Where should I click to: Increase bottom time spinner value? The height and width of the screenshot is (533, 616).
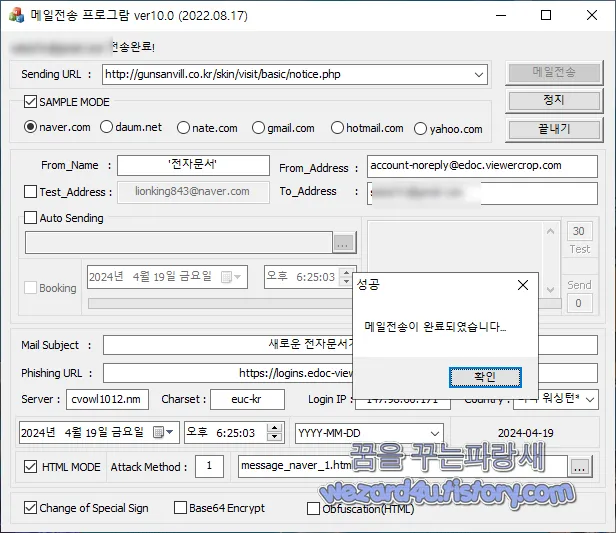coord(275,428)
